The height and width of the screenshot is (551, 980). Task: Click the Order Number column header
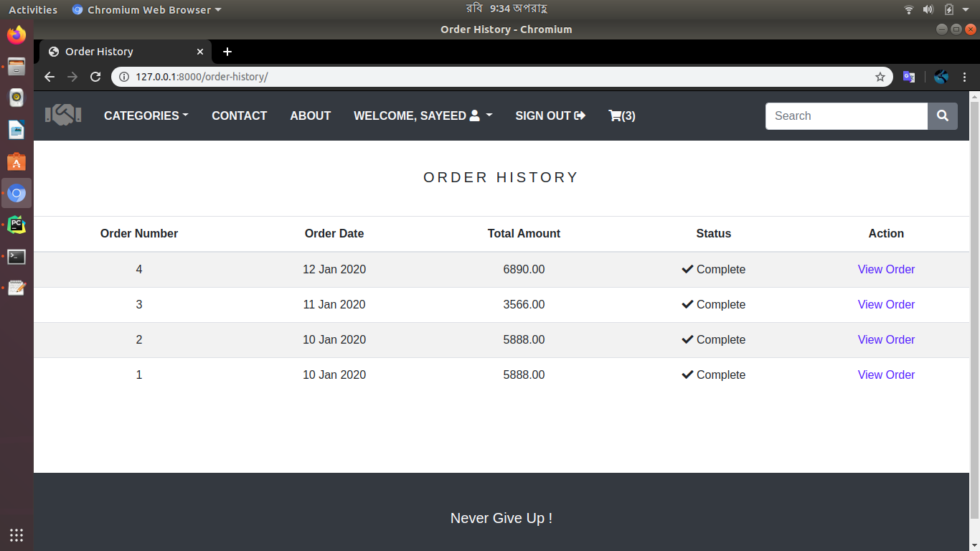[x=139, y=234]
